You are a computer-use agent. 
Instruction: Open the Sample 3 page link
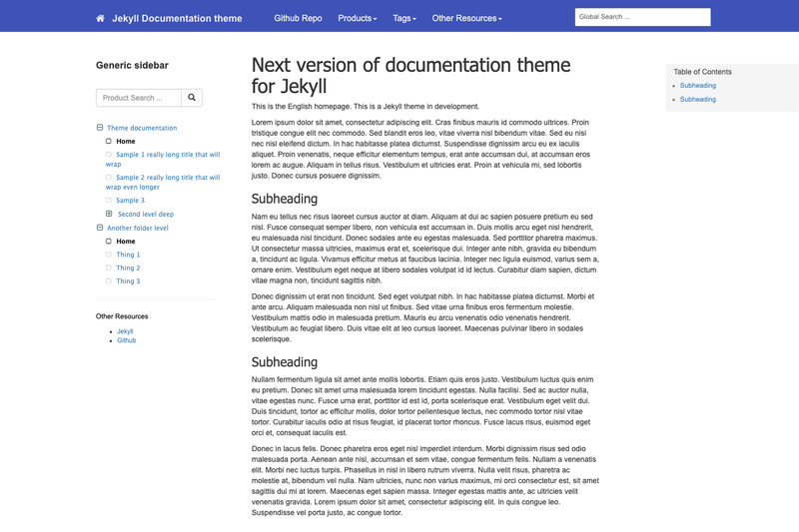point(130,200)
